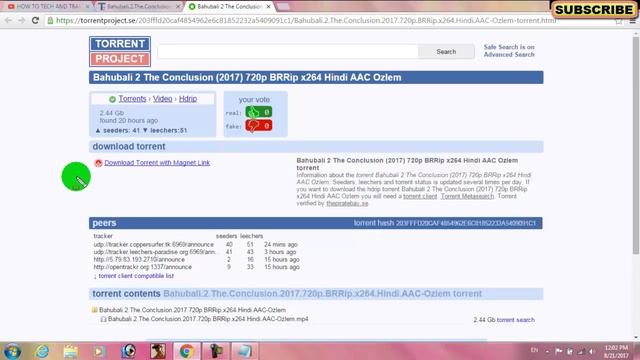The height and width of the screenshot is (360, 640).
Task: Click the mp4 file icon
Action: pyautogui.click(x=103, y=319)
